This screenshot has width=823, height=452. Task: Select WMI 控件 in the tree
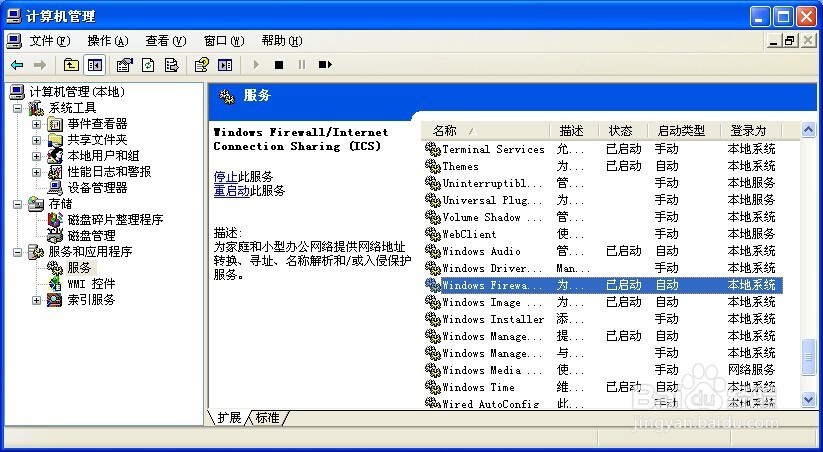pos(91,284)
